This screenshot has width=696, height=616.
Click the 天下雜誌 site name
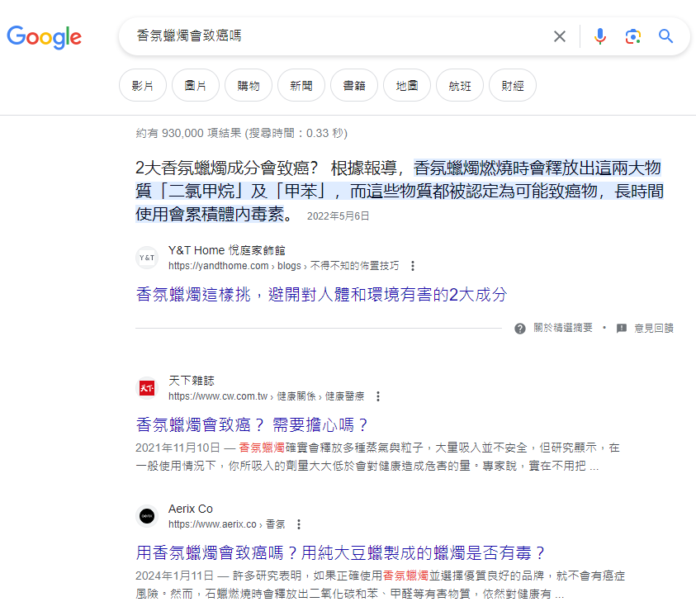[192, 381]
